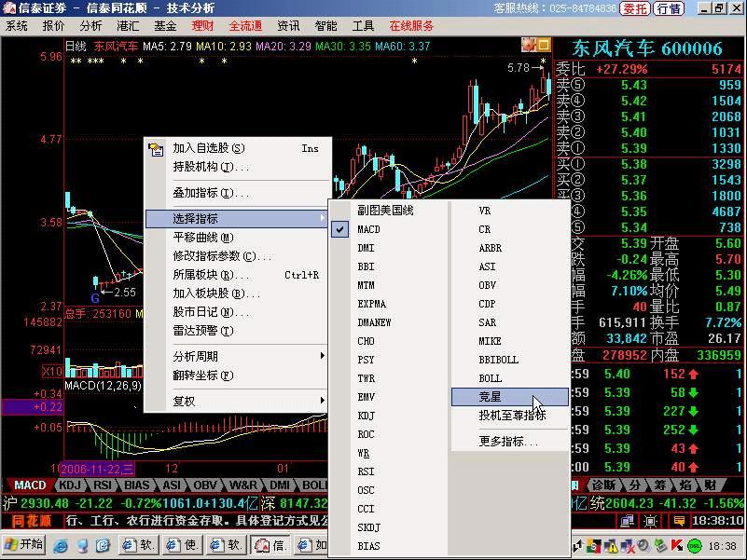
Task: Select the 竞星 indicator
Action: click(x=510, y=397)
